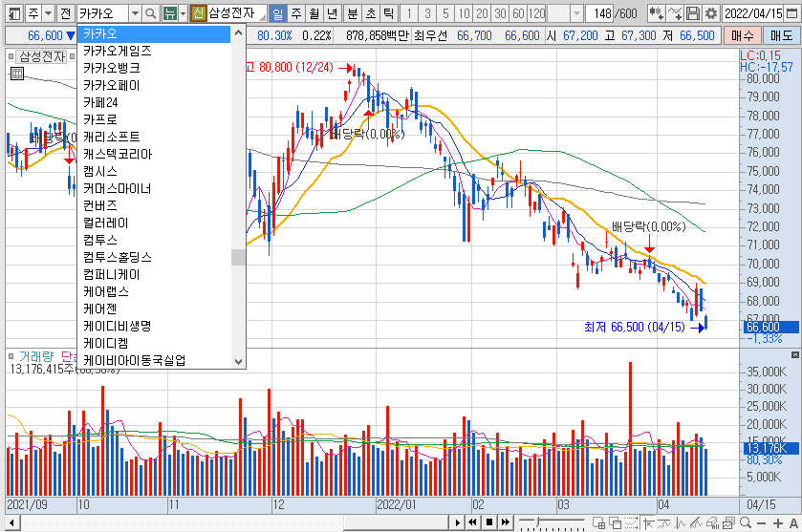802x532 pixels.
Task: Adjust the chart zoom slider handle
Action: tap(538, 522)
